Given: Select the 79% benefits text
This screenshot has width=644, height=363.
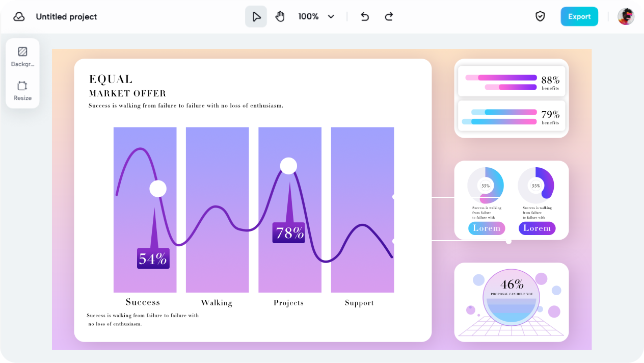Looking at the screenshot, I should click(x=550, y=117).
